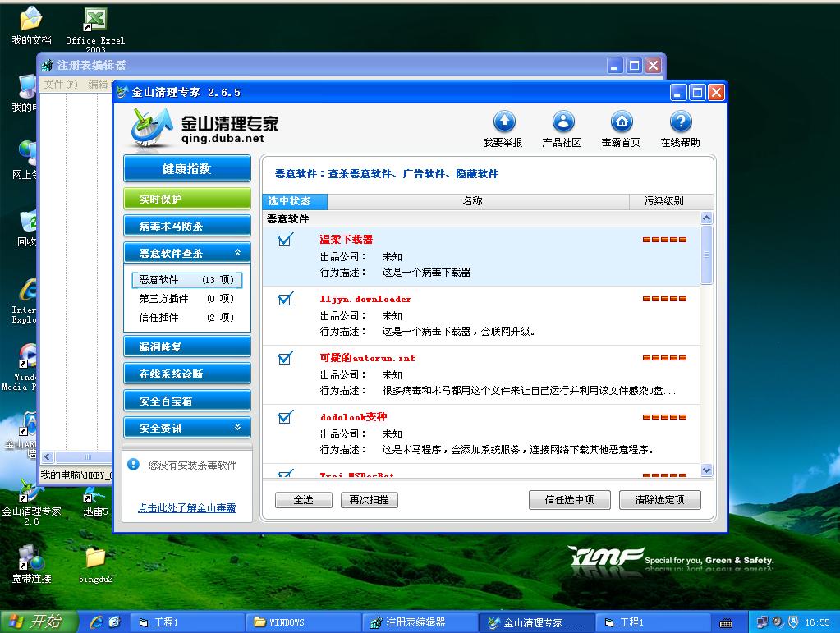The width and height of the screenshot is (840, 633).
Task: Open 在线帮助 help icon
Action: [681, 122]
